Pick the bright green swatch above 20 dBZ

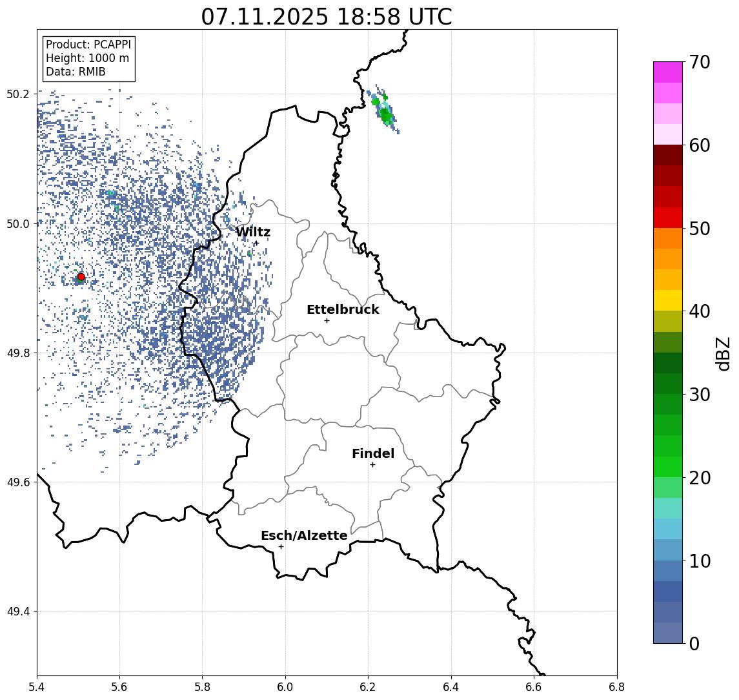pyautogui.click(x=668, y=467)
